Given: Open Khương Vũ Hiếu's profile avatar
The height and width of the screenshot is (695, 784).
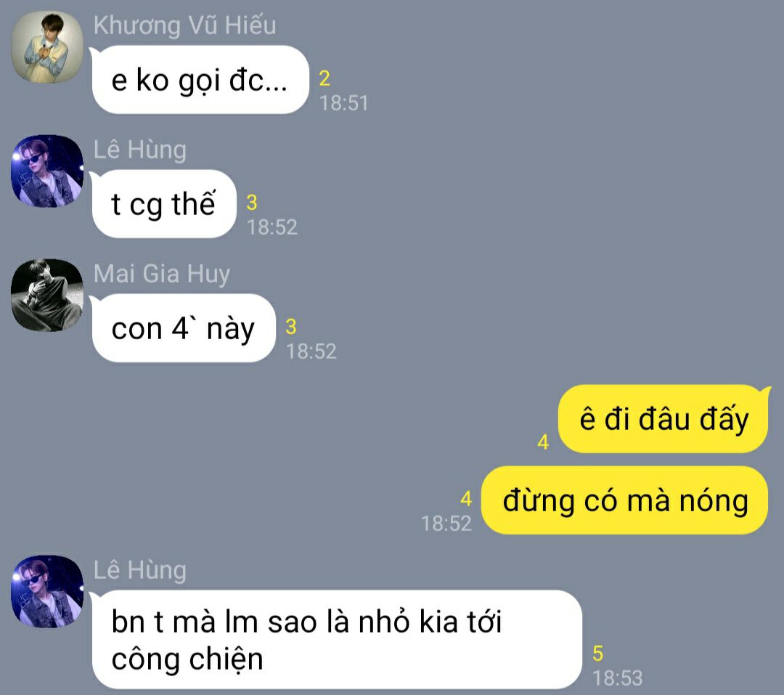Looking at the screenshot, I should click(47, 47).
